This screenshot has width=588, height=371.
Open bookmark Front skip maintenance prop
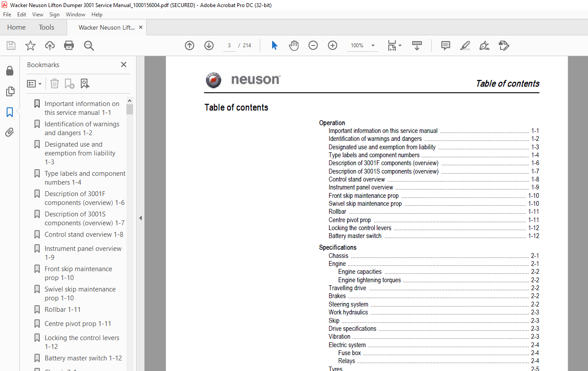click(78, 273)
